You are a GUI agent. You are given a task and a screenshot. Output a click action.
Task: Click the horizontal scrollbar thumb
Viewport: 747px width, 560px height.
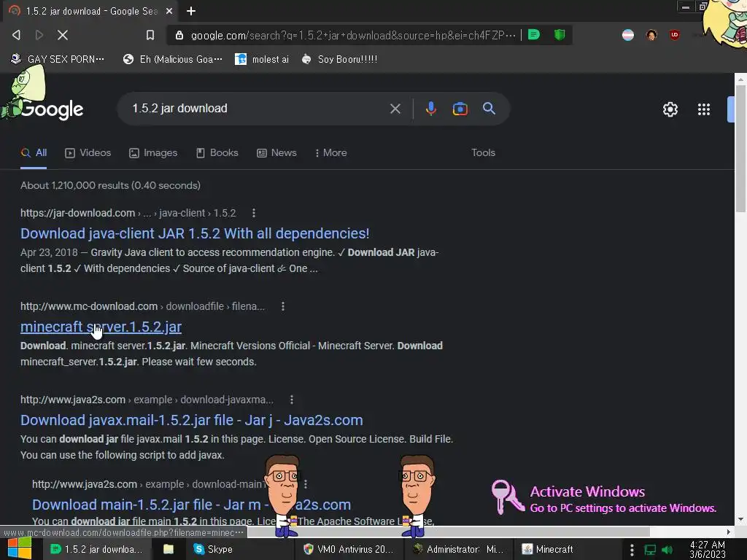[449, 532]
